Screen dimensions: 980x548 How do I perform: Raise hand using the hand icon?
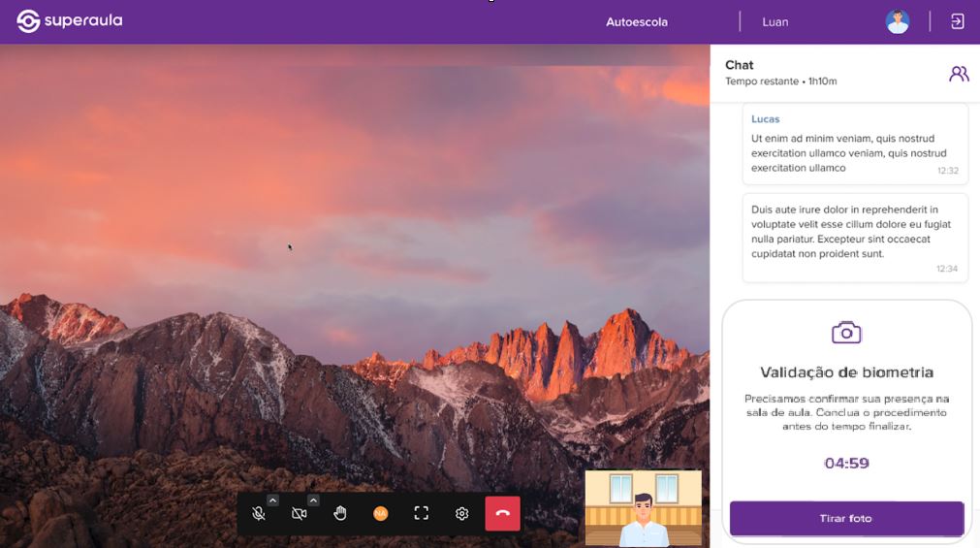[x=340, y=514]
